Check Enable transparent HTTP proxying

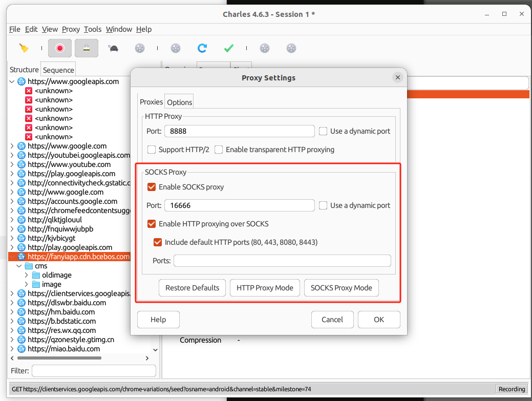click(219, 150)
